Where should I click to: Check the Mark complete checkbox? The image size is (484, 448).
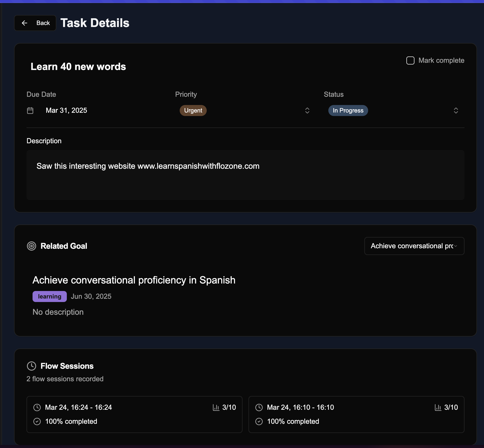(411, 60)
